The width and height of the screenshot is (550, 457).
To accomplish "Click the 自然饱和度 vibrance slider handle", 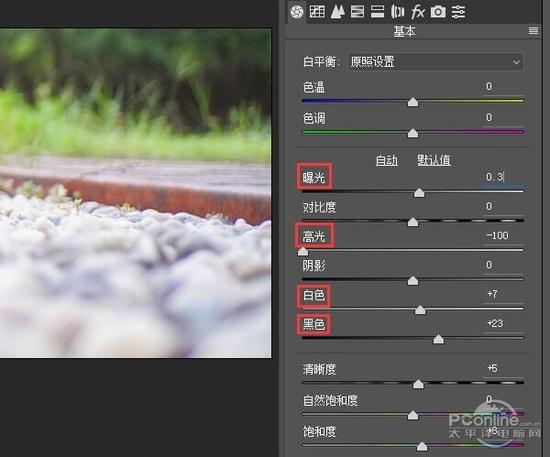I will pyautogui.click(x=413, y=416).
